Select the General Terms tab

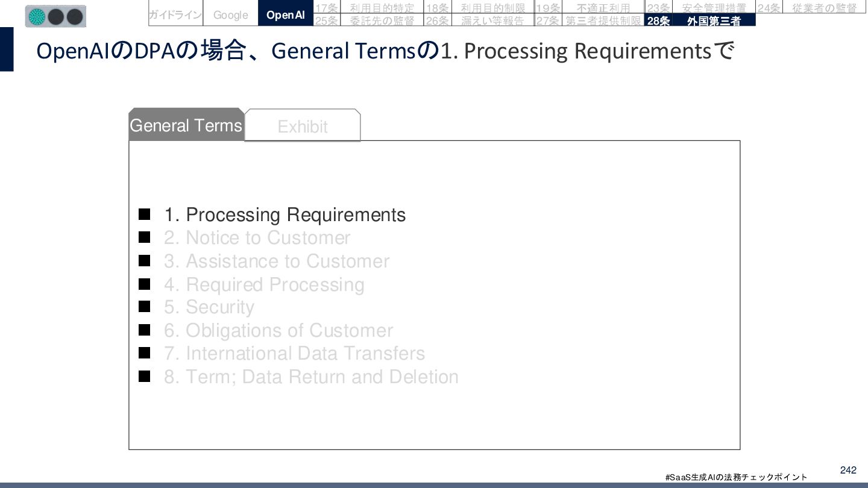(x=186, y=125)
